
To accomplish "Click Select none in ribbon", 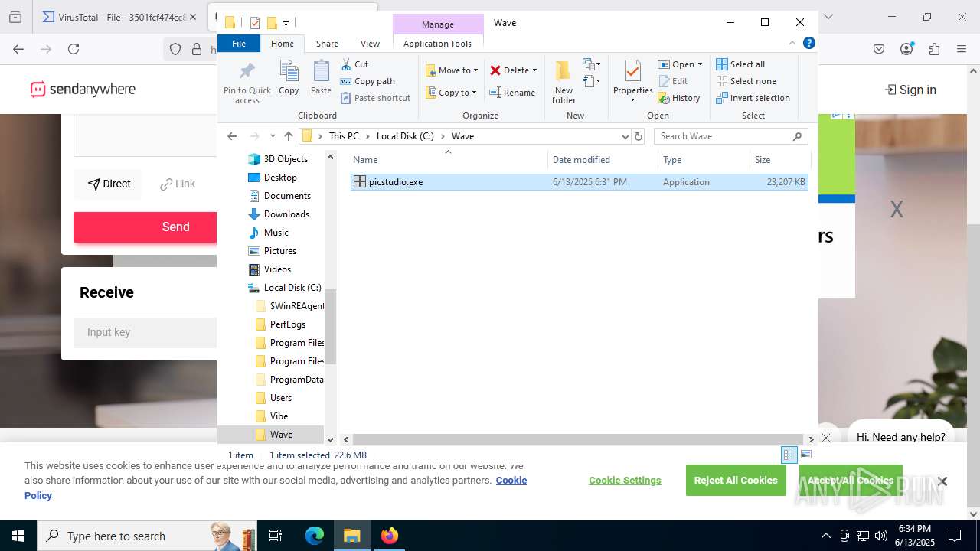I will [746, 81].
